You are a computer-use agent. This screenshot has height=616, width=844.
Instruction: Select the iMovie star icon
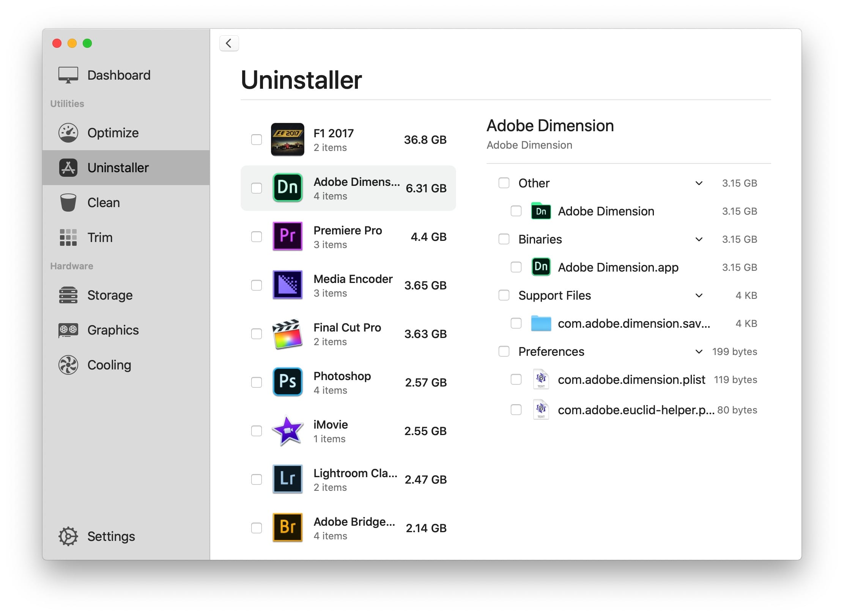[288, 431]
